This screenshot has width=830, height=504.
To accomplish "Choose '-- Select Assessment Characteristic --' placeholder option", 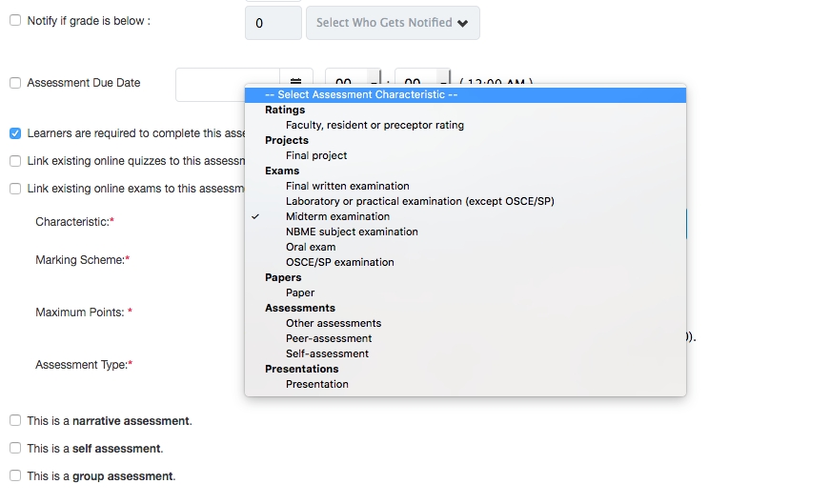I will 368,94.
